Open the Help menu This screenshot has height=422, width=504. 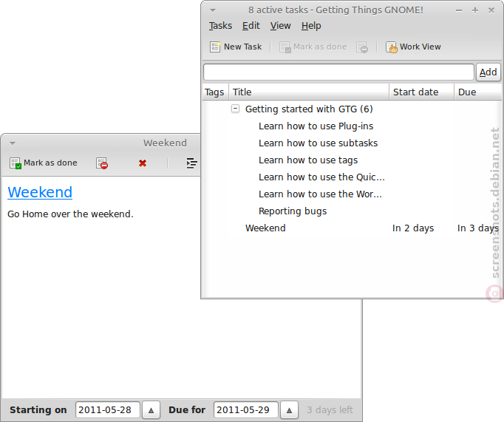(x=311, y=26)
